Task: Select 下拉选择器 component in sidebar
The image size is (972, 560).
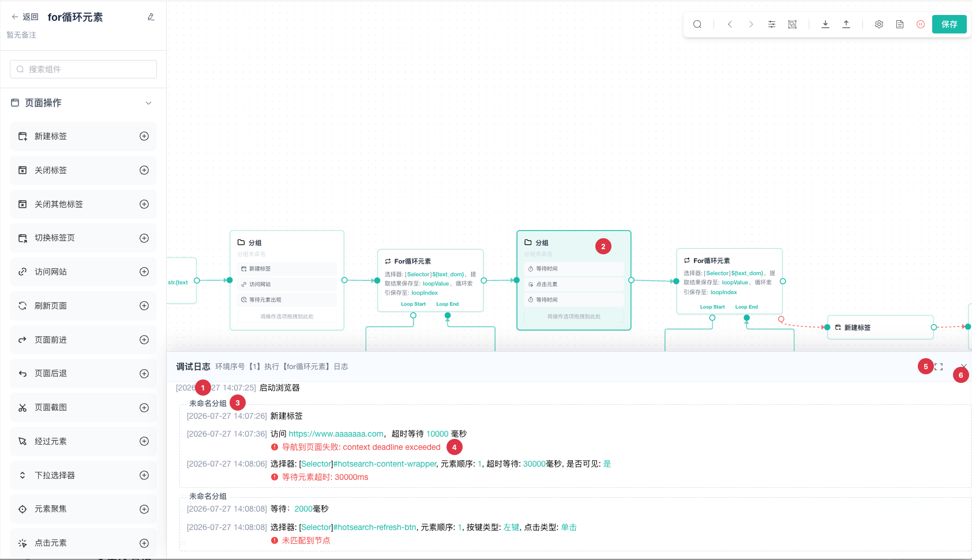Action: (83, 475)
